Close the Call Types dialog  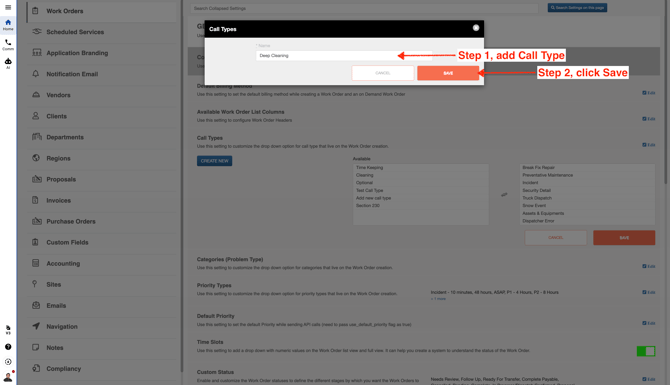(x=476, y=28)
